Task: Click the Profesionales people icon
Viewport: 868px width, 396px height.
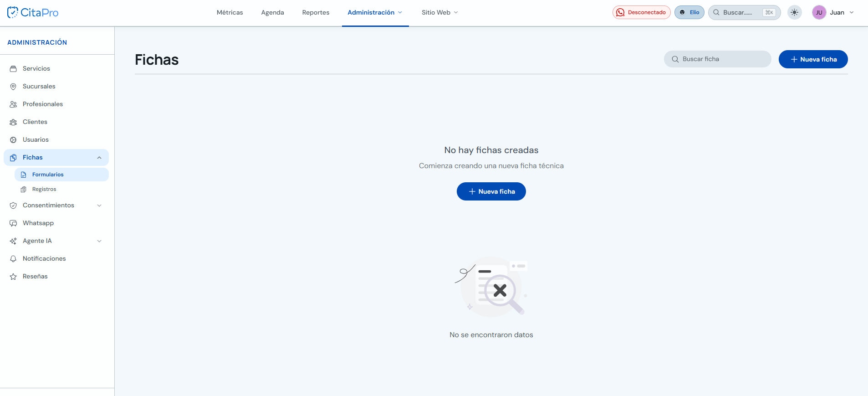Action: click(13, 104)
